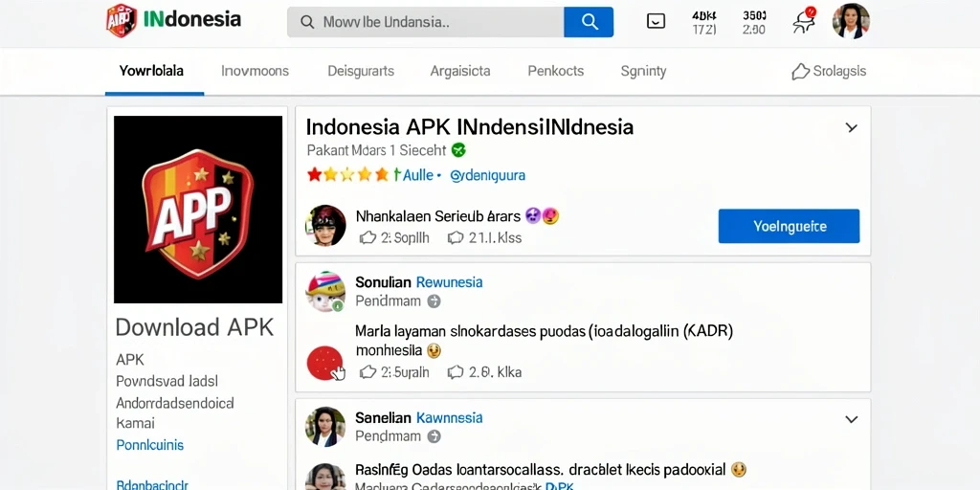Click the avatar above the Sanelian card's bottom edge
The width and height of the screenshot is (980, 490).
pyautogui.click(x=325, y=477)
